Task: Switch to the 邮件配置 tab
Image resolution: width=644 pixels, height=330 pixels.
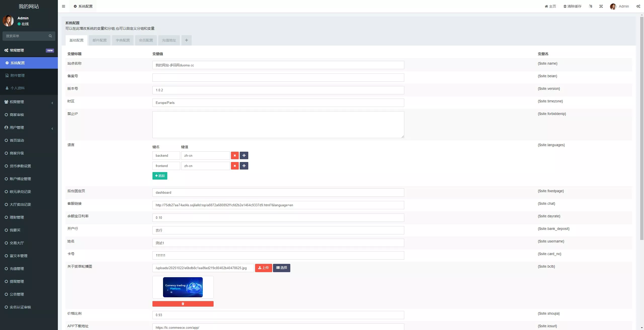Action: click(x=100, y=40)
